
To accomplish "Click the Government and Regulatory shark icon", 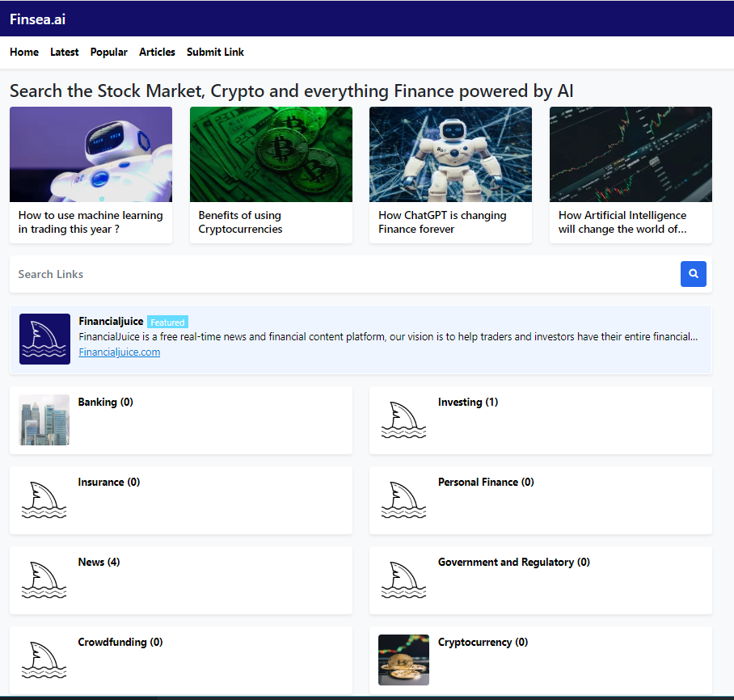I will (x=403, y=580).
